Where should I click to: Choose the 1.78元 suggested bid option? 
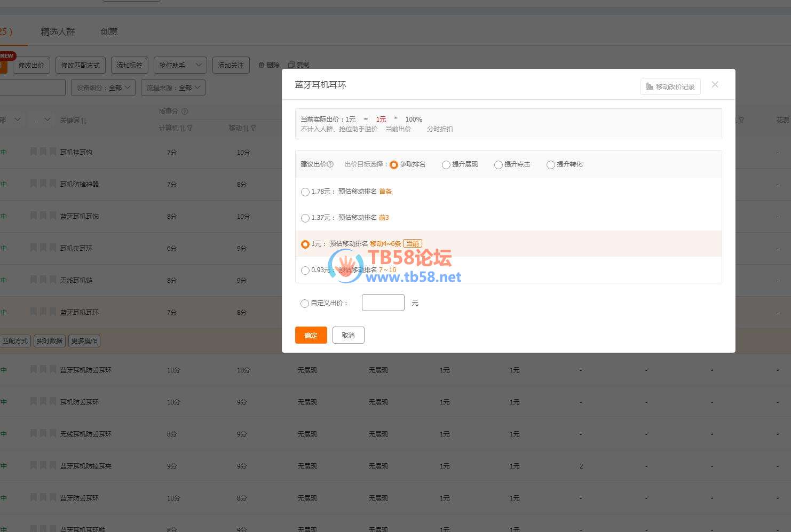tap(305, 192)
